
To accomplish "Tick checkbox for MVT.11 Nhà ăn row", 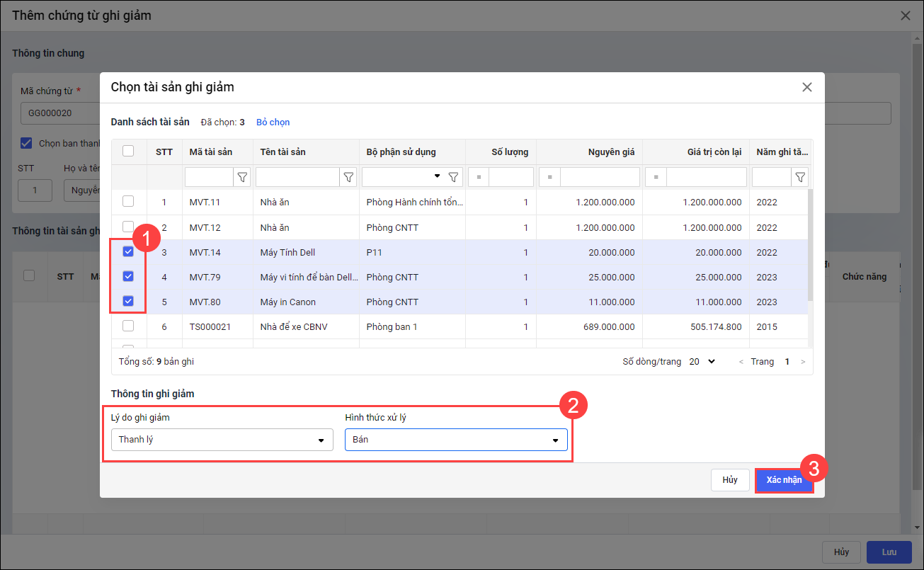I will pos(128,202).
